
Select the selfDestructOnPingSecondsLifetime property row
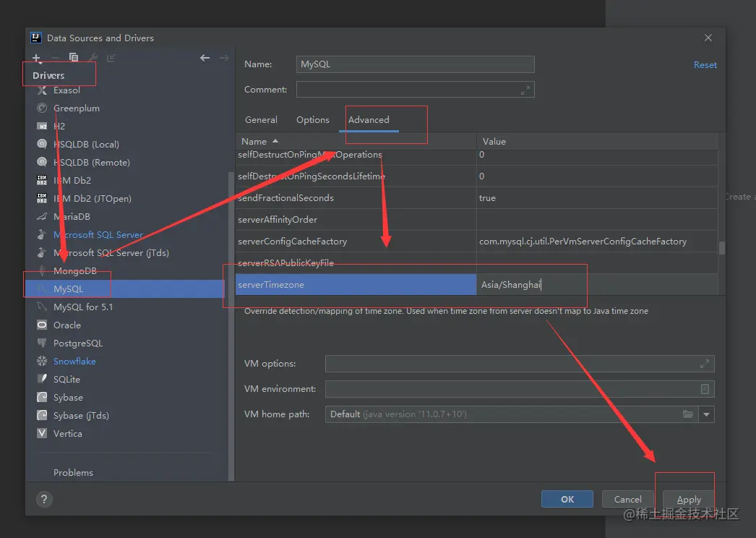[x=356, y=176]
